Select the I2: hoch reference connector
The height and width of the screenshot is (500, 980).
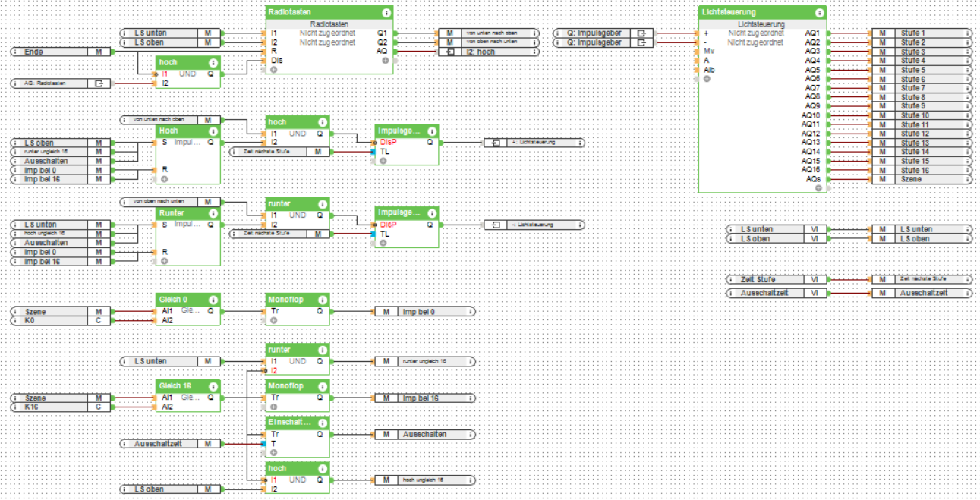point(488,52)
